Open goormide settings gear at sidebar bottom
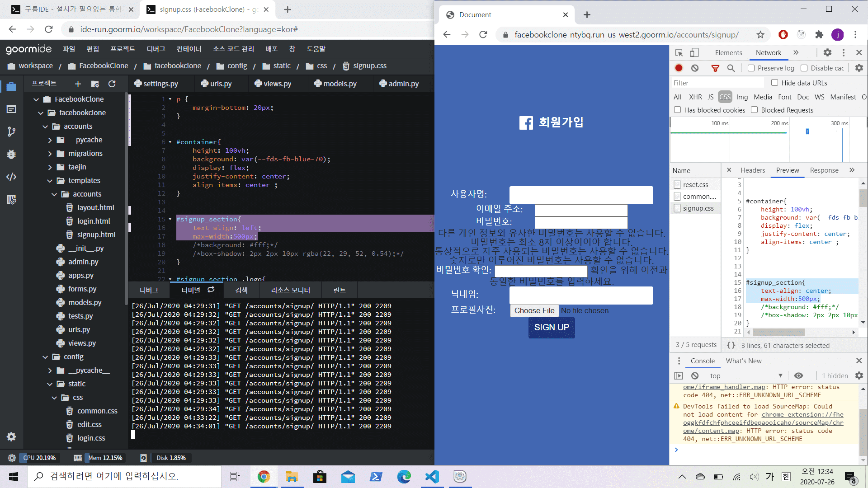868x488 pixels. click(x=11, y=436)
